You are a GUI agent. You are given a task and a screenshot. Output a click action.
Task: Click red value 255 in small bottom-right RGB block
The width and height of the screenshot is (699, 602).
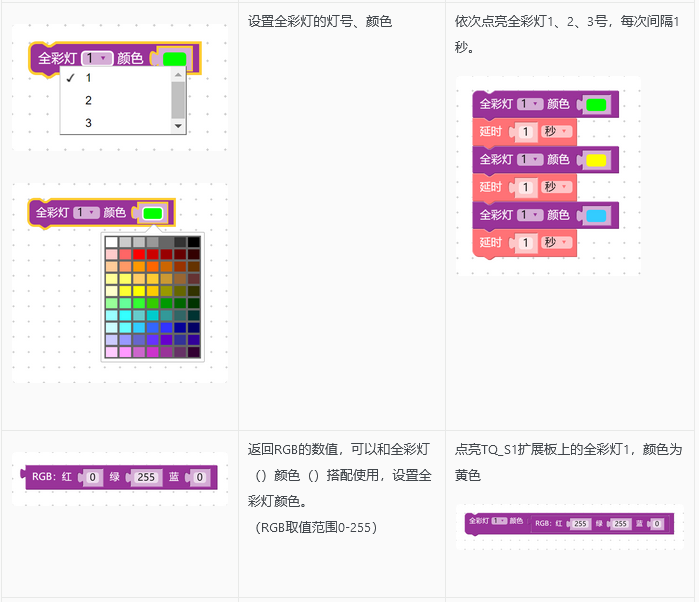(580, 524)
